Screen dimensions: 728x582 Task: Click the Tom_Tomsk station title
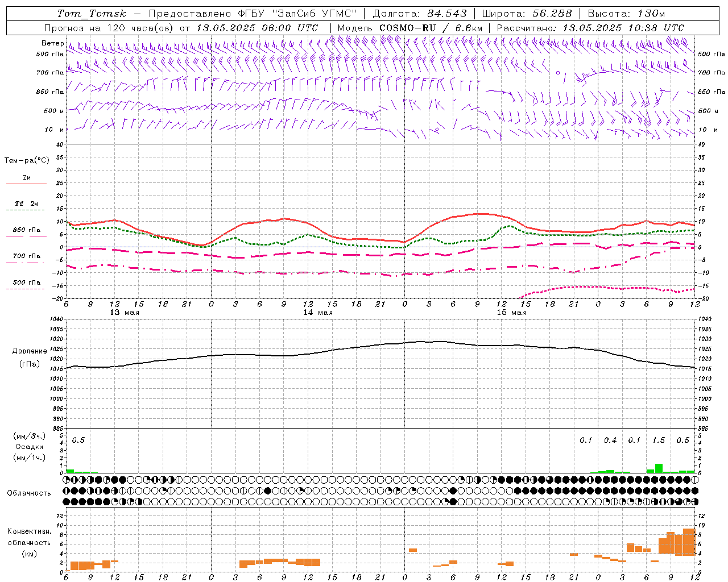[92, 14]
